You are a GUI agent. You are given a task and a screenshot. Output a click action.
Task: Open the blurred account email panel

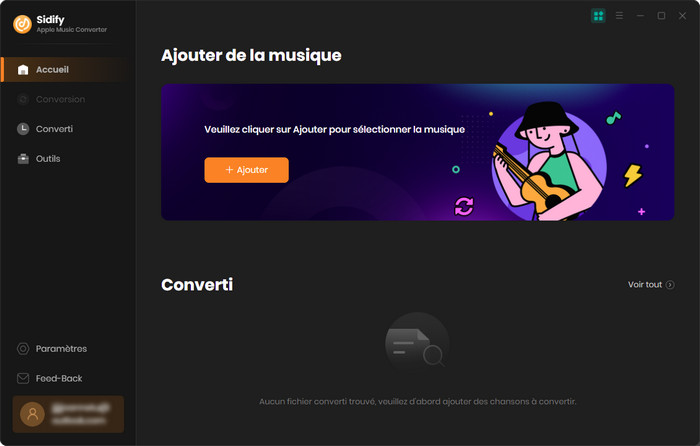click(68, 414)
